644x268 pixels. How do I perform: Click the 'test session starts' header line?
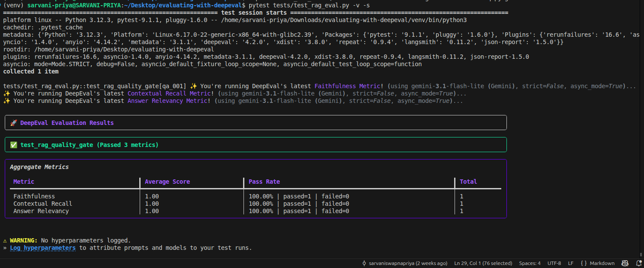[256, 13]
